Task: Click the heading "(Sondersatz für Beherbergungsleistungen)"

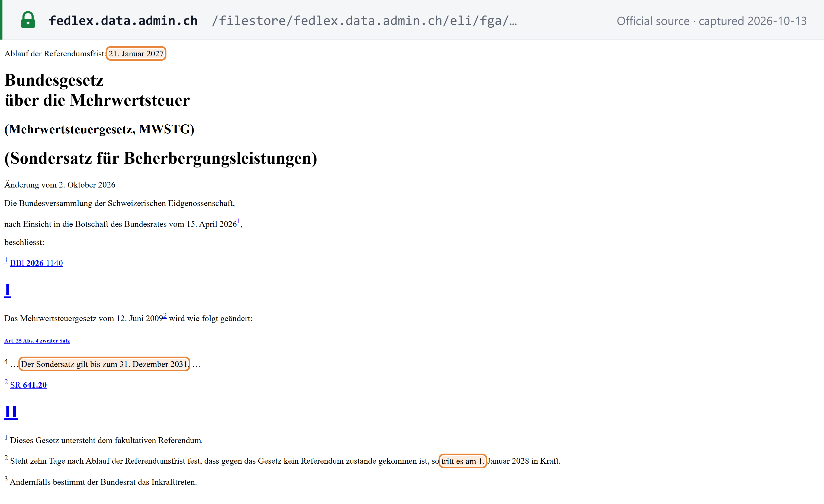Action: coord(161,158)
